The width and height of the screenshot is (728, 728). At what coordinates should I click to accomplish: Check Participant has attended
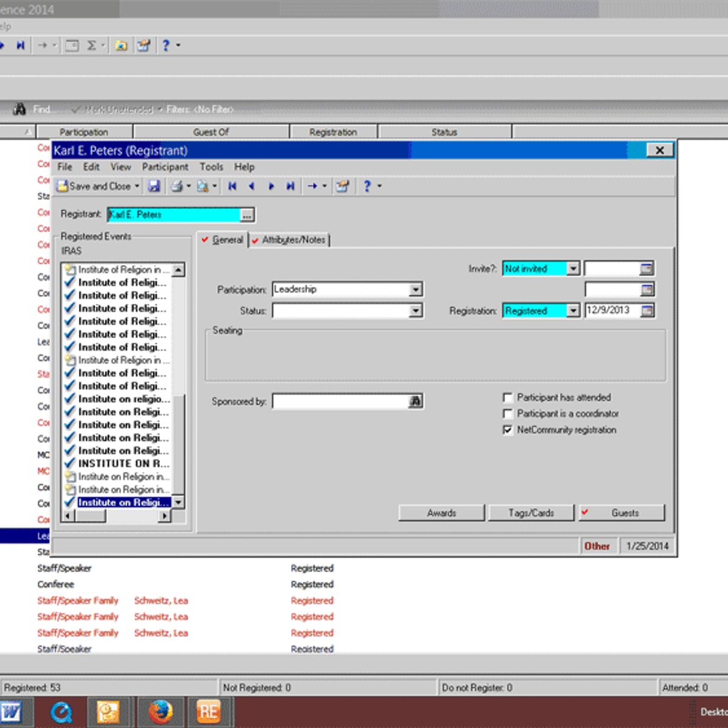coord(508,398)
